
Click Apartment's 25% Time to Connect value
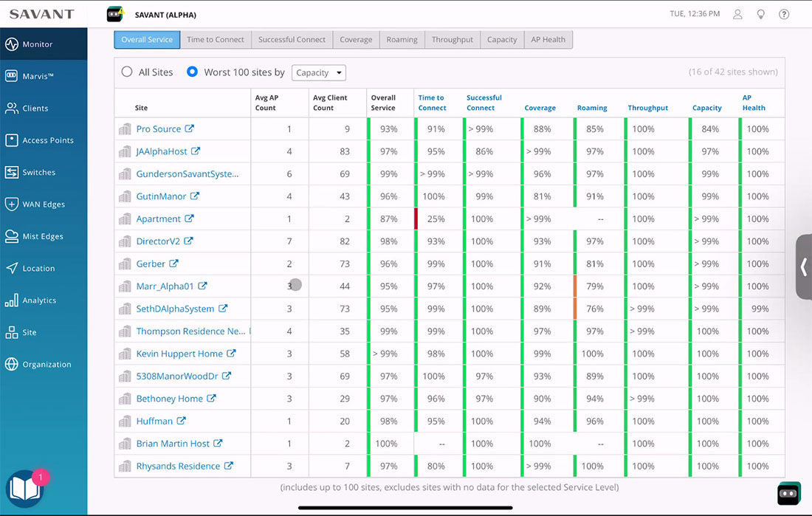[436, 219]
